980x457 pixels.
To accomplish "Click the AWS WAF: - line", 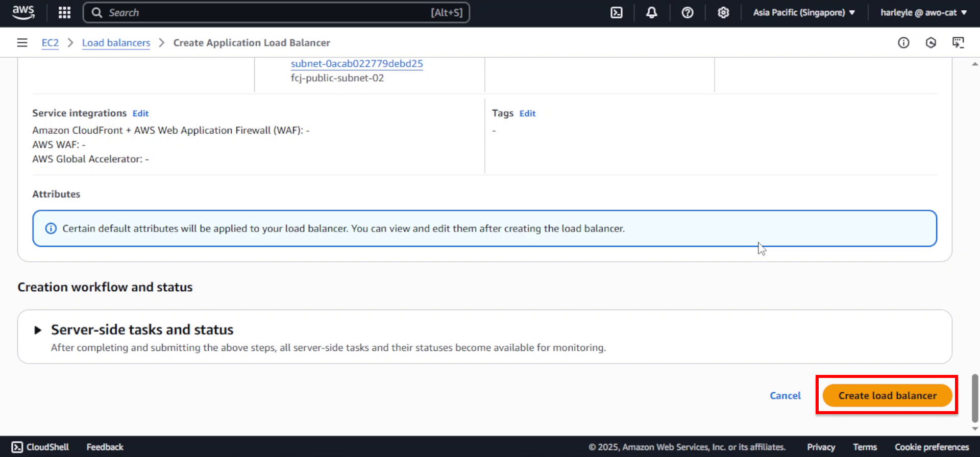I will click(x=59, y=145).
